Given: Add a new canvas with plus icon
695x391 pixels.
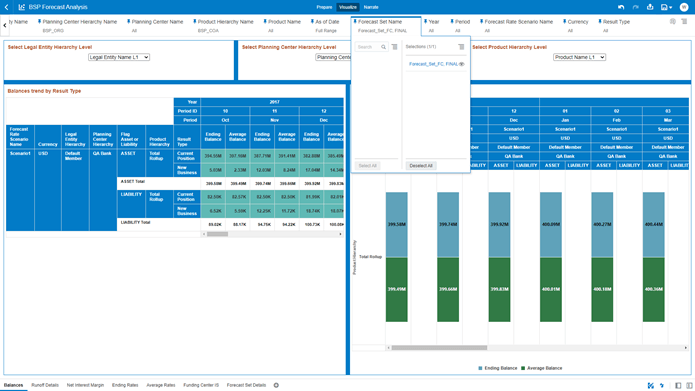Looking at the screenshot, I should (276, 385).
